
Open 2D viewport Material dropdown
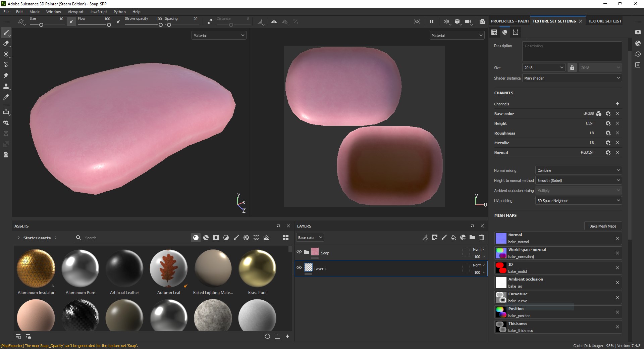tap(457, 35)
